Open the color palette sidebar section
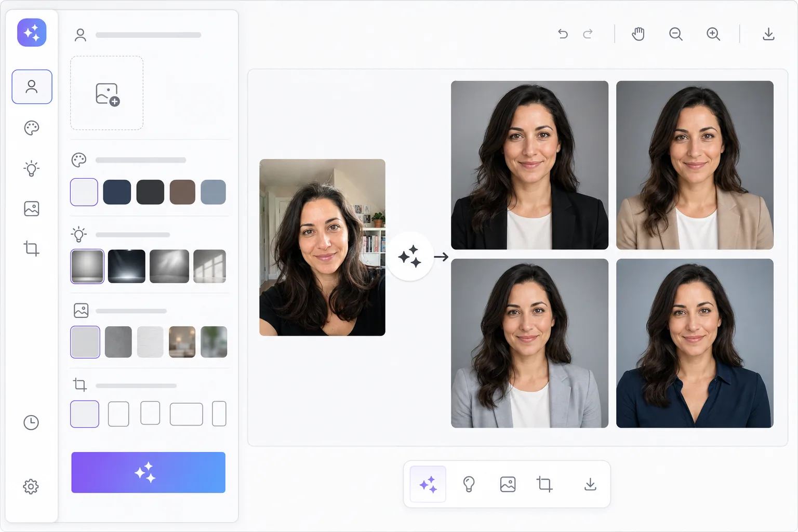Image resolution: width=798 pixels, height=532 pixels. tap(32, 128)
